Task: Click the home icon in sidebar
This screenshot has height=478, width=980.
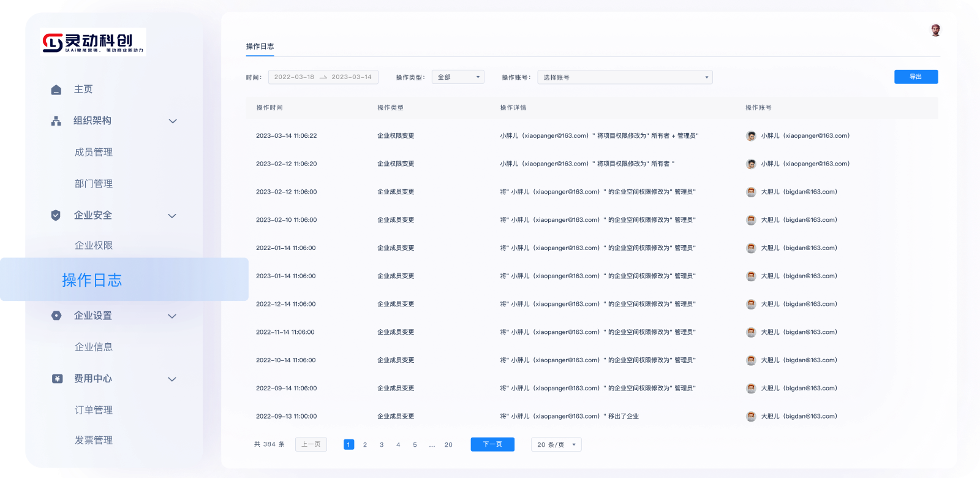Action: 56,89
